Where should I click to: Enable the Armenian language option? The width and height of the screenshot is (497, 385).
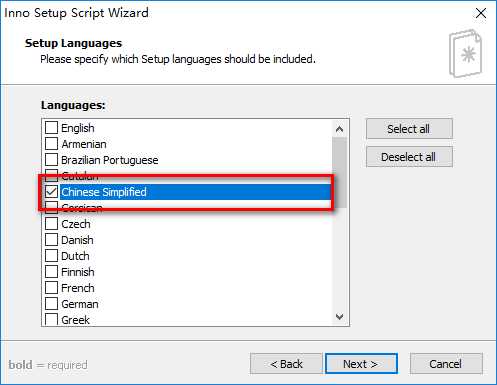click(51, 143)
